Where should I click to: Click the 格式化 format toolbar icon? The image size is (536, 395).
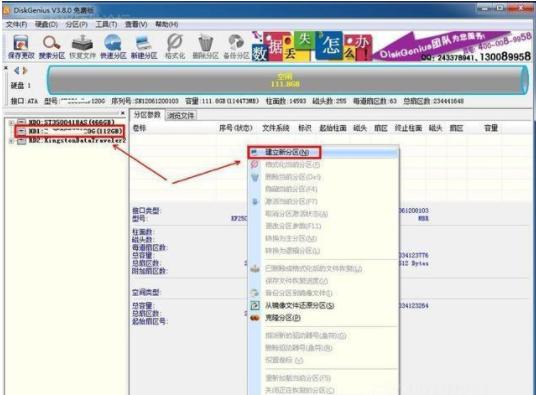click(x=175, y=47)
